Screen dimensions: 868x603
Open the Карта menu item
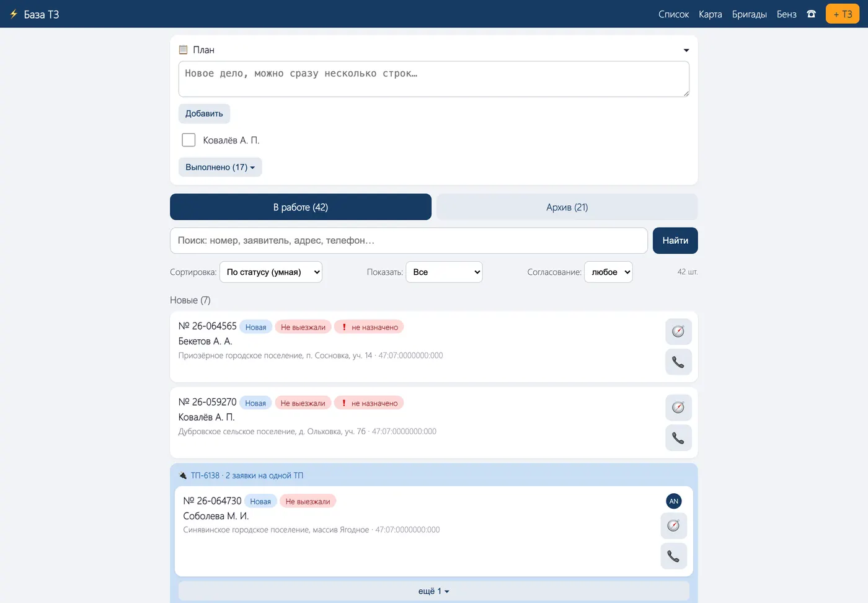tap(711, 14)
